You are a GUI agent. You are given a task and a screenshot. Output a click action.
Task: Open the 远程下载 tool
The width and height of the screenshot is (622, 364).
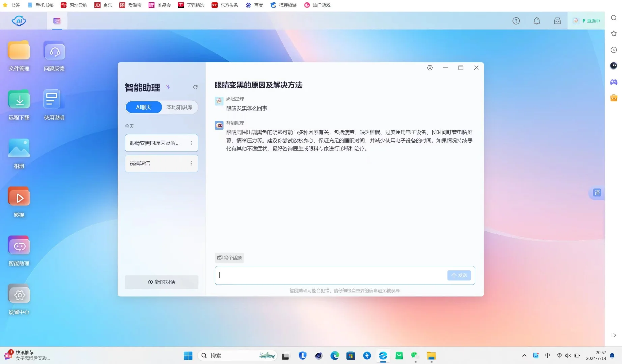tap(19, 103)
